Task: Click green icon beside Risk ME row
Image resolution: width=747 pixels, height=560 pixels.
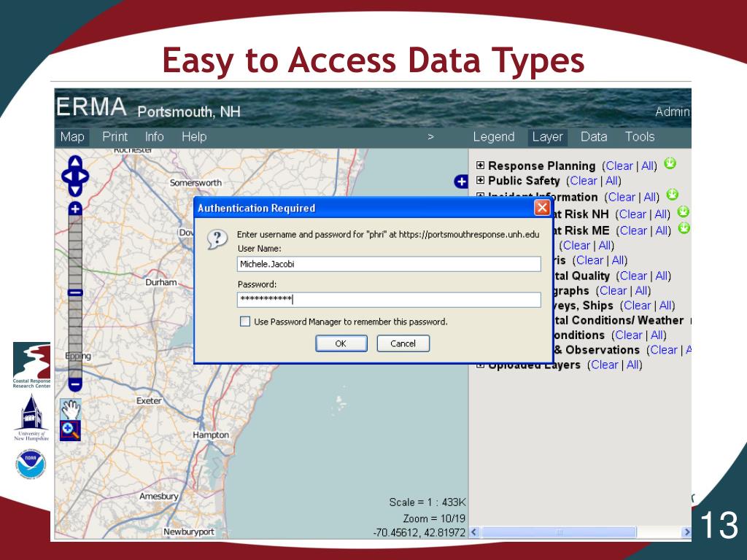Action: point(684,228)
